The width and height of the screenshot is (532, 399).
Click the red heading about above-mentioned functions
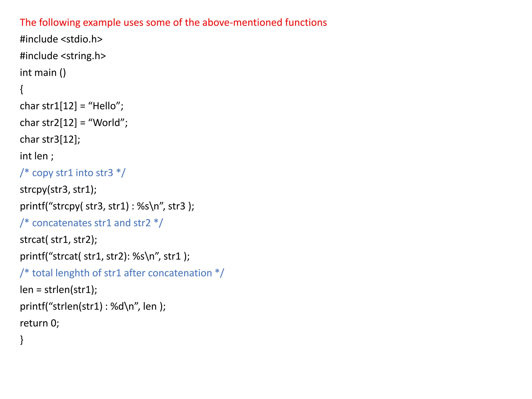[173, 23]
